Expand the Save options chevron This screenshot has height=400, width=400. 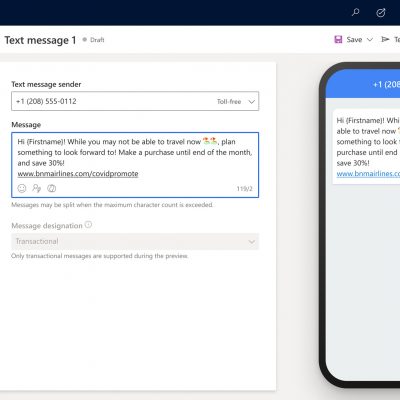370,40
